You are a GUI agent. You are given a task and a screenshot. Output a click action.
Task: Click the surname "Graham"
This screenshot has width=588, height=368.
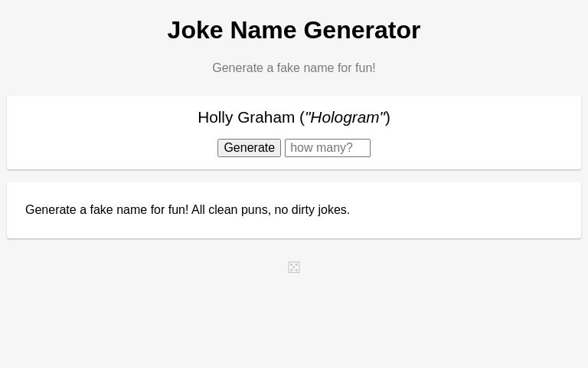point(266,117)
